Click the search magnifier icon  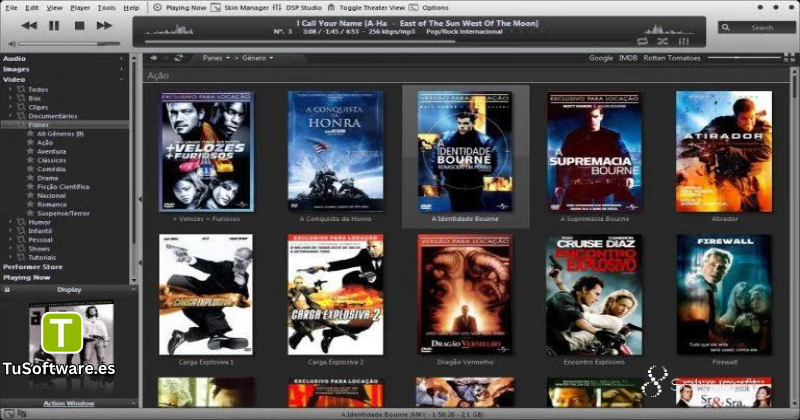pyautogui.click(x=726, y=28)
